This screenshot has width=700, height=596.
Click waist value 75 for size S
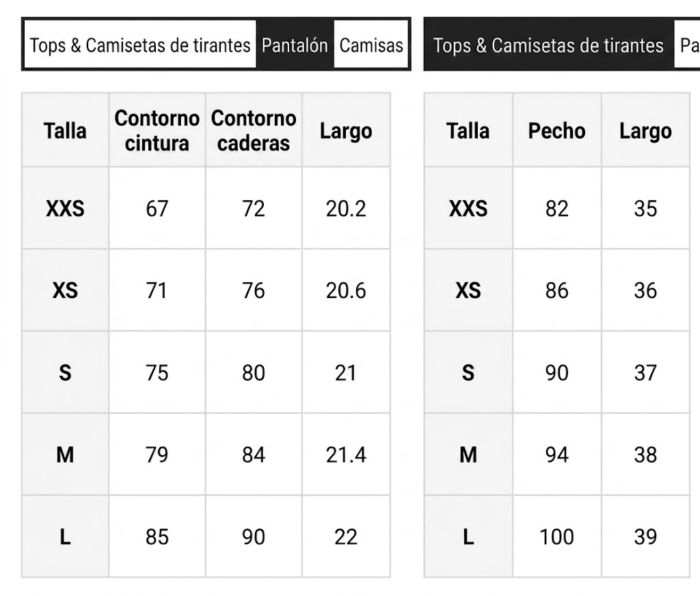157,372
